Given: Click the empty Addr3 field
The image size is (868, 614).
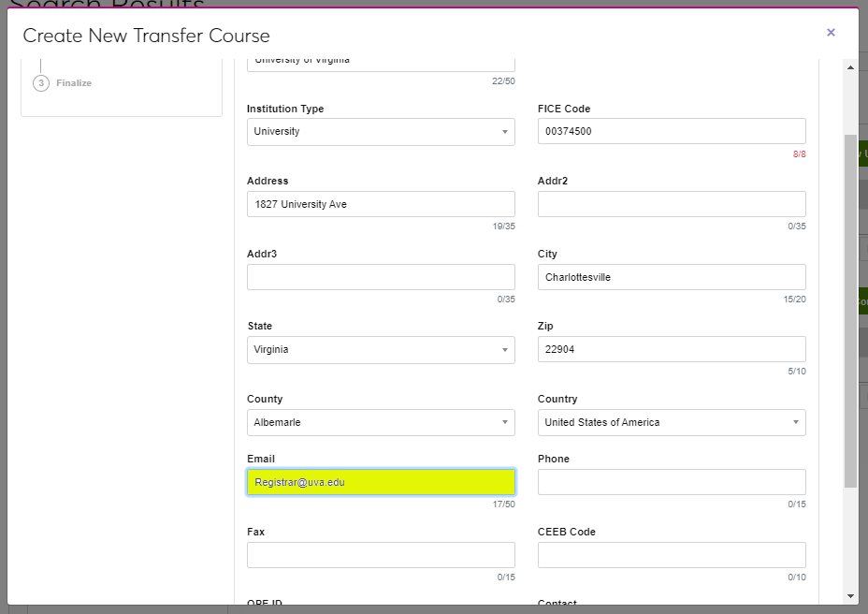Looking at the screenshot, I should [x=381, y=277].
